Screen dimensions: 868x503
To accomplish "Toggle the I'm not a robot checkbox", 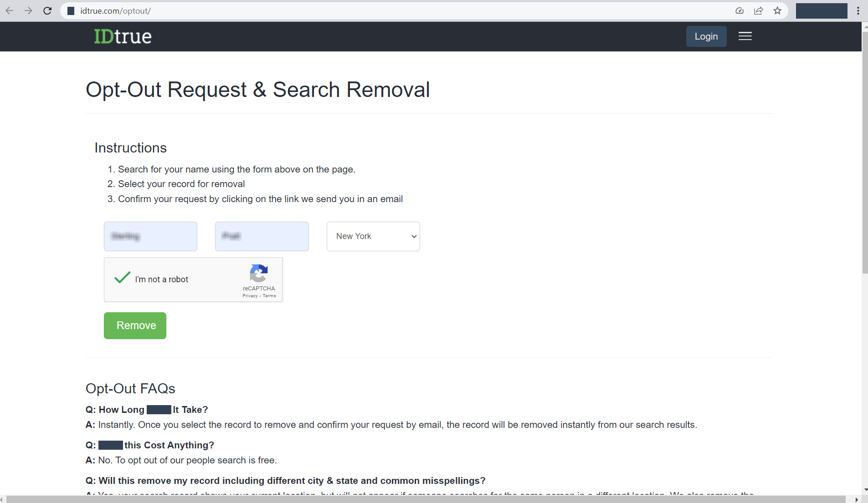I will click(122, 278).
